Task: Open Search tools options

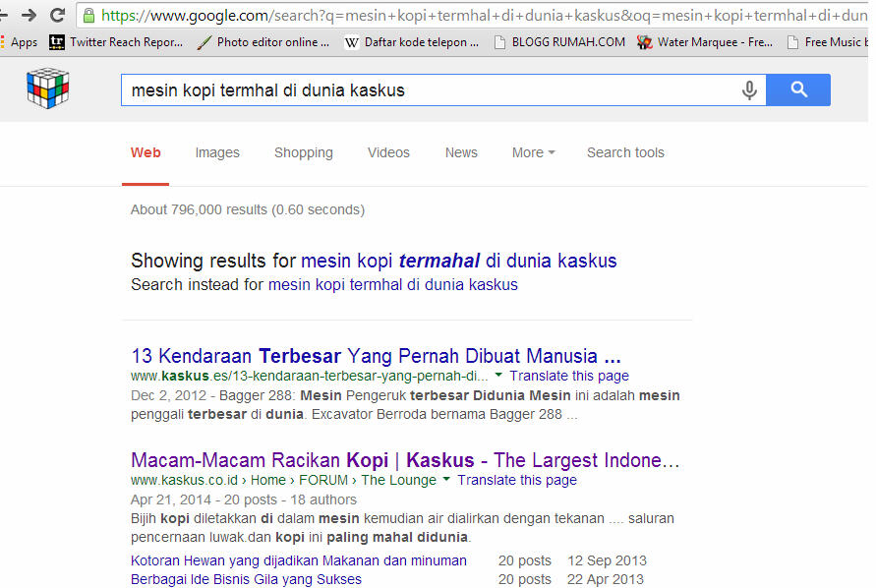Action: pyautogui.click(x=625, y=152)
